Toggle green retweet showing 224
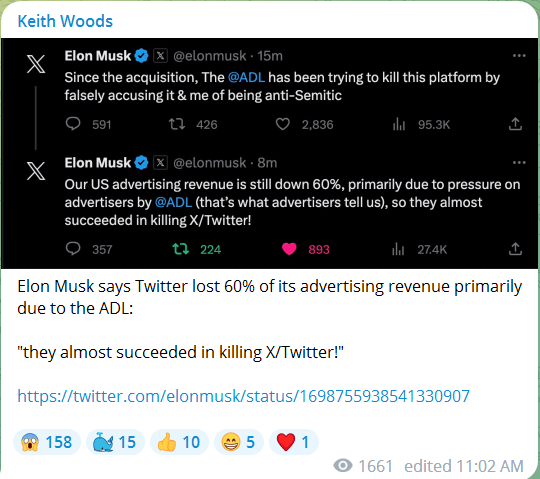The height and width of the screenshot is (479, 540). (x=181, y=249)
